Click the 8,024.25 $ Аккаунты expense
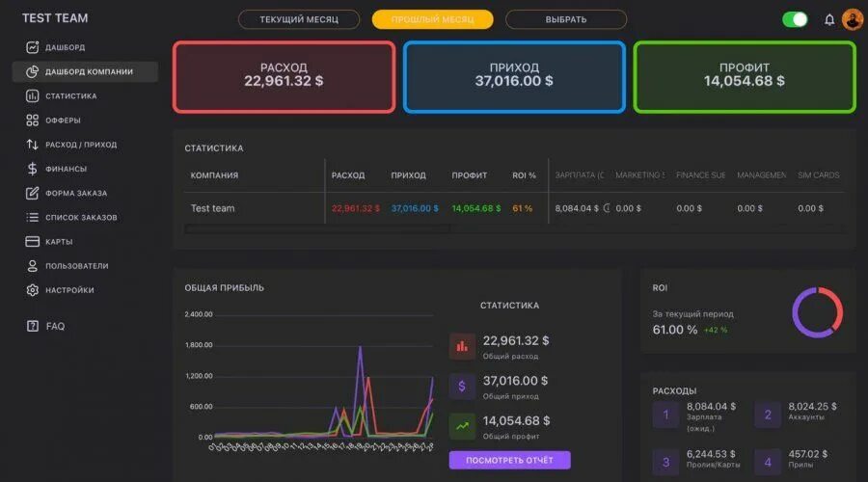The image size is (868, 482). point(813,406)
